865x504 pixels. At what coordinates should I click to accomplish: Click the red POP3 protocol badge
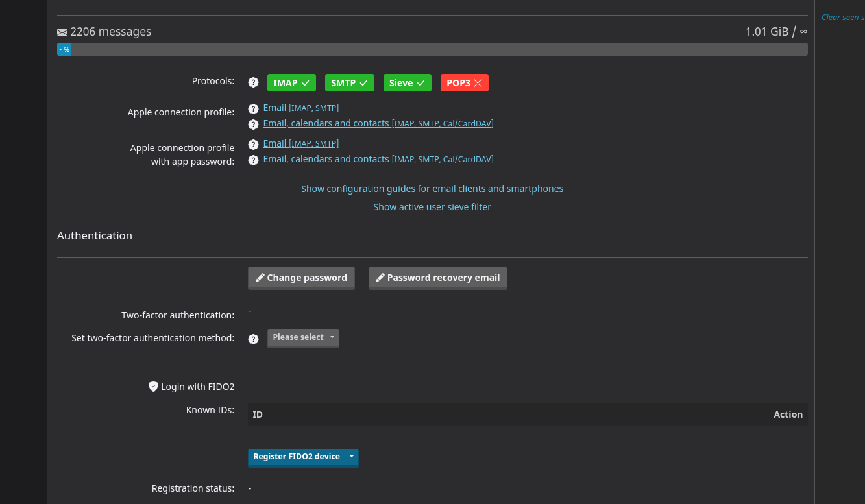[464, 83]
